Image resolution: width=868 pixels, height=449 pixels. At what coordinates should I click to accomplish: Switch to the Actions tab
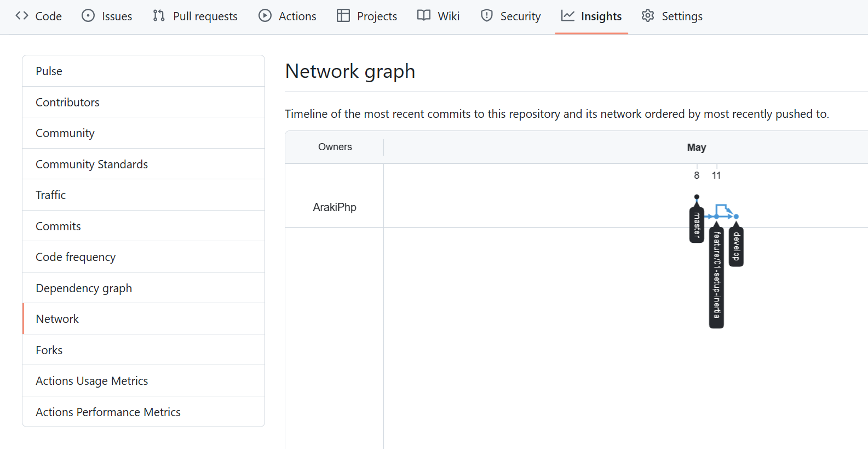pos(288,16)
